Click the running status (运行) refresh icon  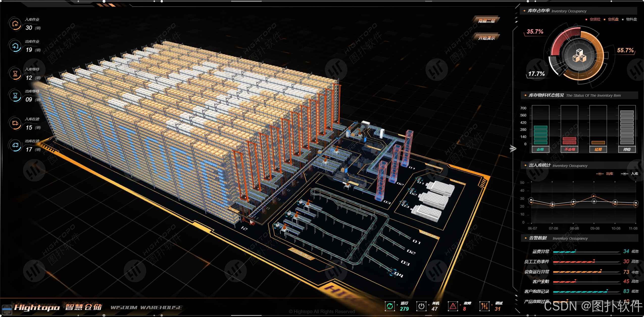point(390,306)
